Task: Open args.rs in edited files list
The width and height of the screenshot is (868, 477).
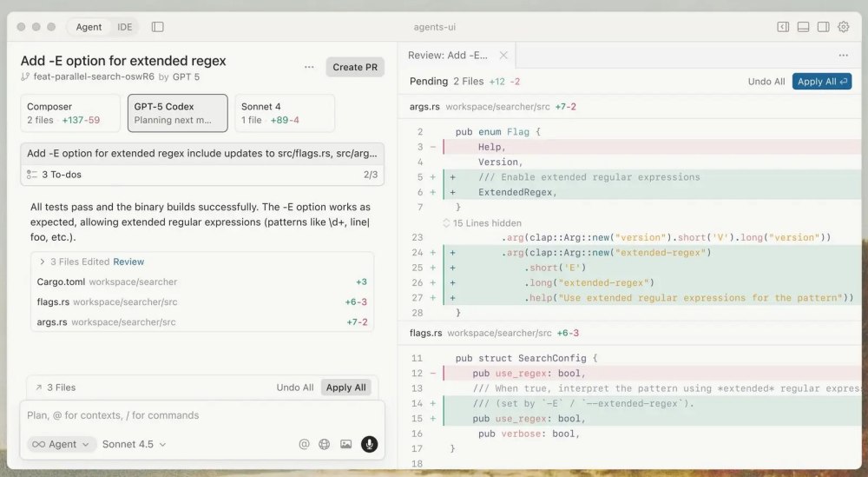Action: tap(202, 321)
